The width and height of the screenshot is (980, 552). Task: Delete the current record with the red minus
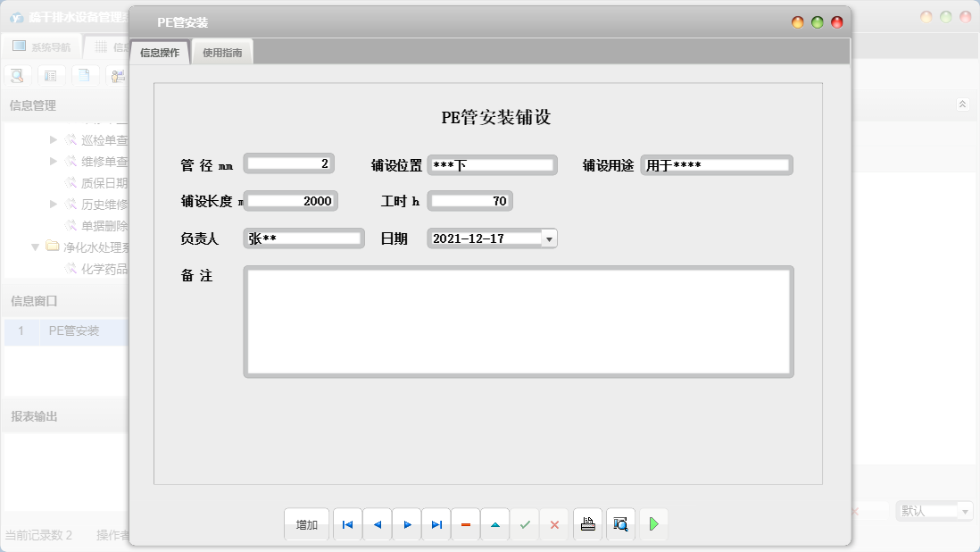pos(465,524)
